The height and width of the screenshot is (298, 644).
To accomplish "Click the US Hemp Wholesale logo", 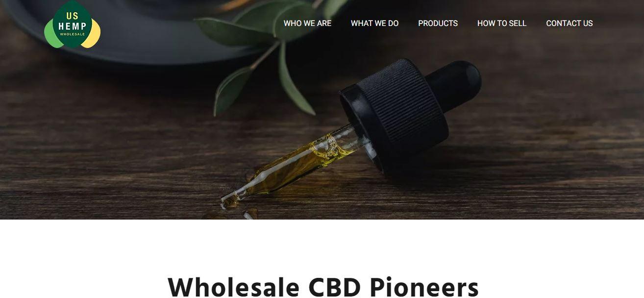I will [72, 25].
